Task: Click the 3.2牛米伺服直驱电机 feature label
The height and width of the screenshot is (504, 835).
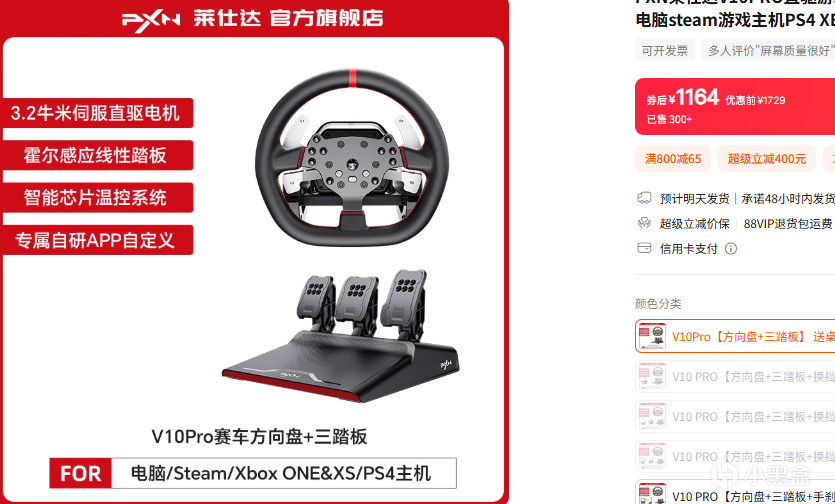Action: pyautogui.click(x=96, y=113)
